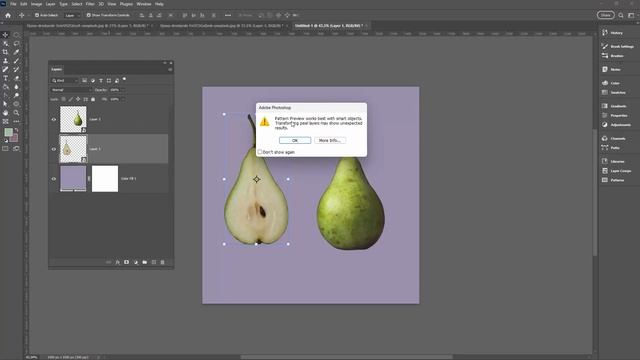Screen dimensions: 640x360
Task: Open the Auto-Select Layer dropdown in options bar
Action: pos(71,16)
